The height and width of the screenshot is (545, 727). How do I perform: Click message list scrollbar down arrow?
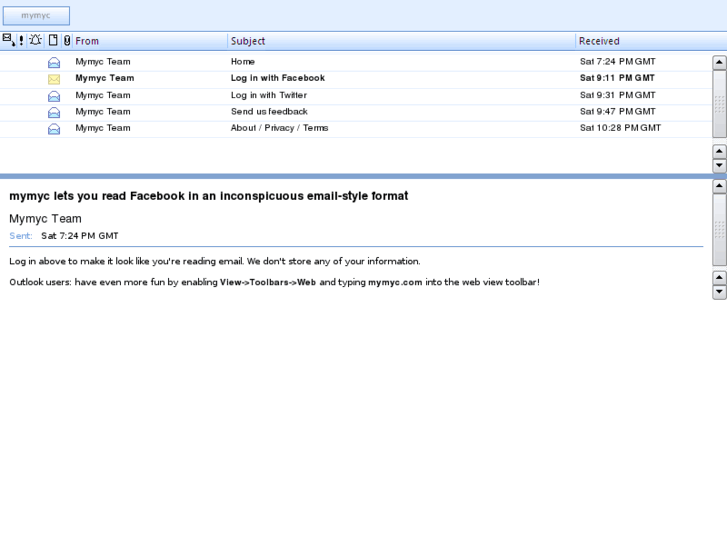click(x=719, y=165)
